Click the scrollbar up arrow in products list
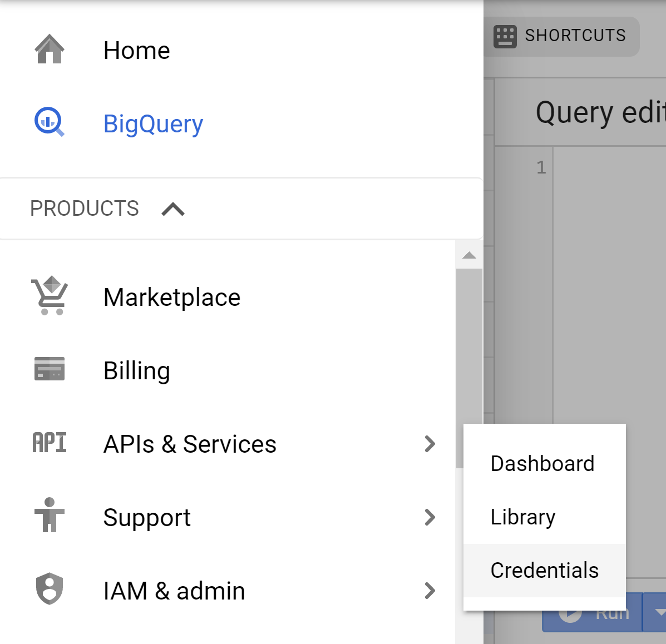 click(x=469, y=255)
